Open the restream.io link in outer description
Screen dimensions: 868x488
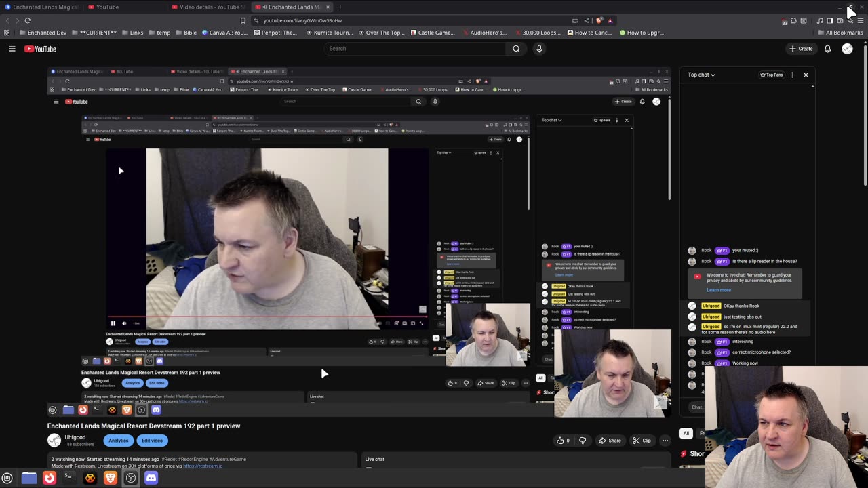[x=203, y=466]
